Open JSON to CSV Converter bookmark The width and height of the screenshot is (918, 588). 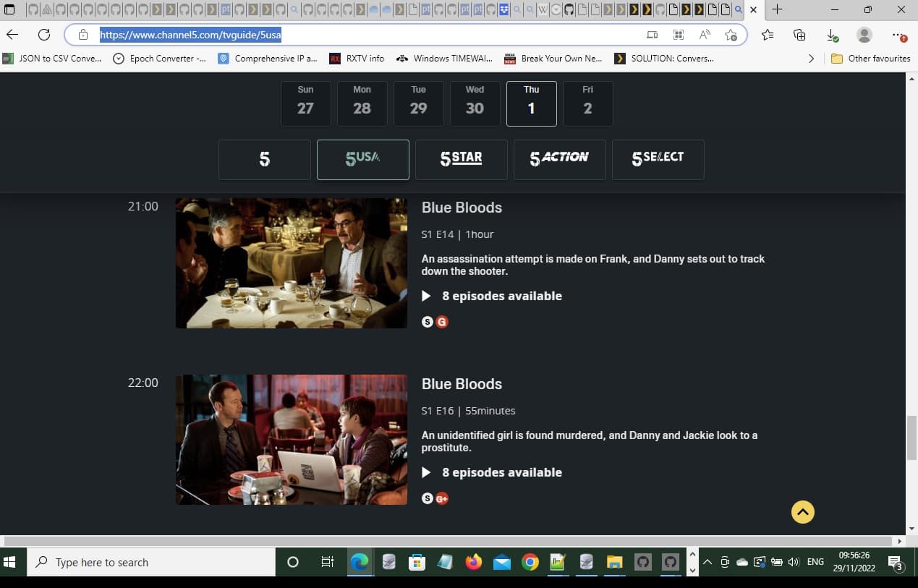click(52, 59)
